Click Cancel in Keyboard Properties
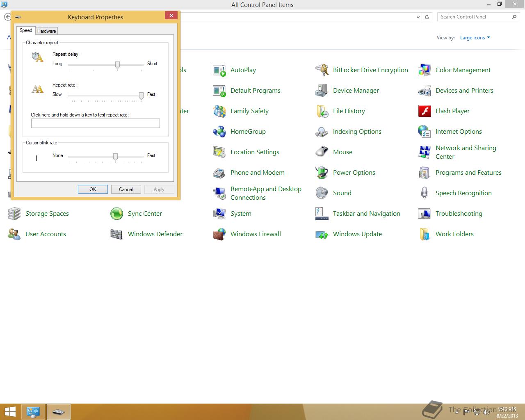Screen dimensions: 525x420 [126, 189]
